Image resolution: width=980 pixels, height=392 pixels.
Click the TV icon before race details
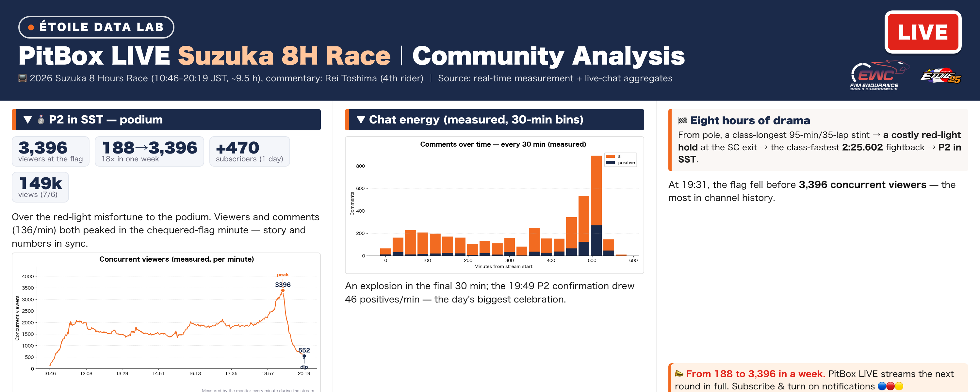point(23,78)
